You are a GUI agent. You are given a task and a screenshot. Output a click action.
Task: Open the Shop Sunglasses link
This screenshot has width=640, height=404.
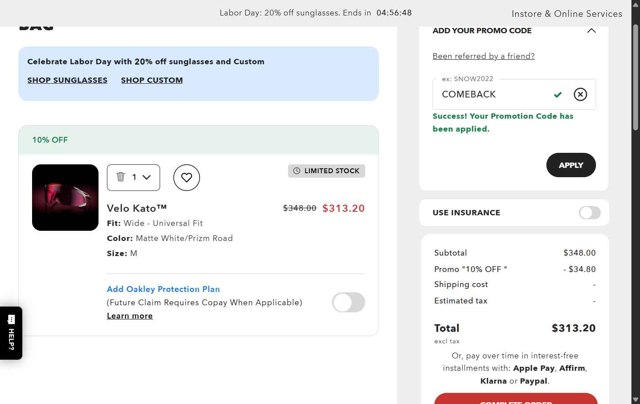(x=67, y=80)
